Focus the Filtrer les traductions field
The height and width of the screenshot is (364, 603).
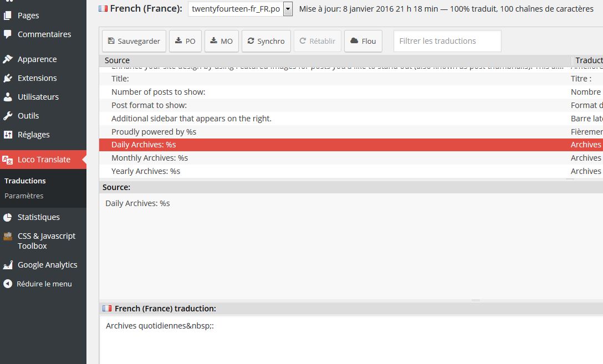pos(447,41)
